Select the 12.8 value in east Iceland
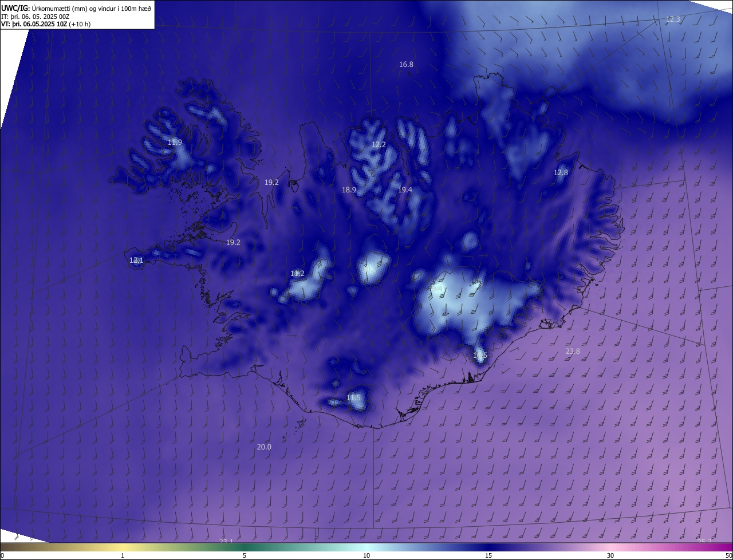 [561, 173]
